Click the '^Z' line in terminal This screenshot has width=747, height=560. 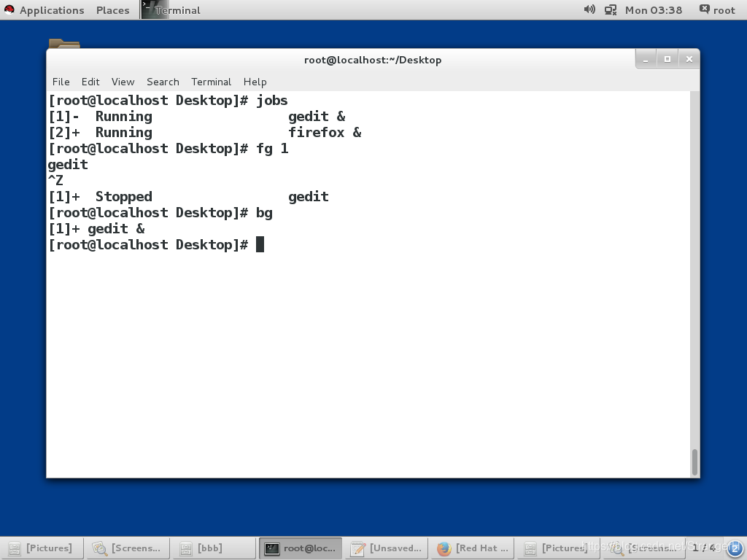coord(55,181)
